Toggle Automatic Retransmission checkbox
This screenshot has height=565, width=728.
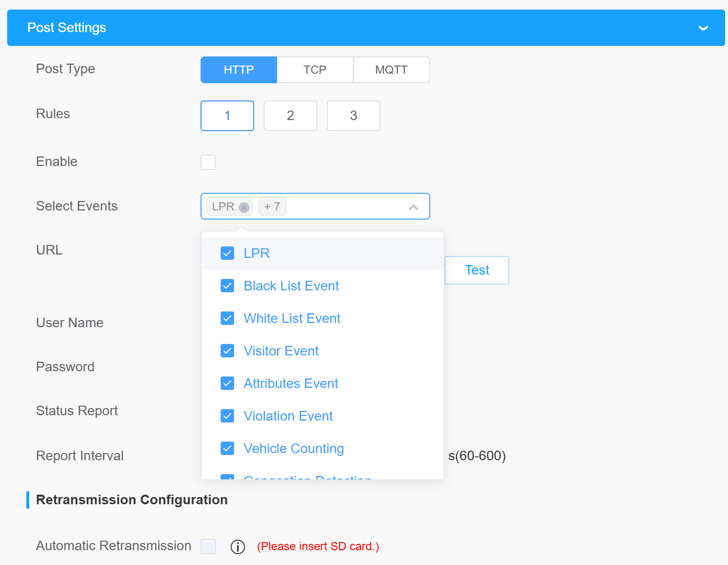(x=208, y=546)
